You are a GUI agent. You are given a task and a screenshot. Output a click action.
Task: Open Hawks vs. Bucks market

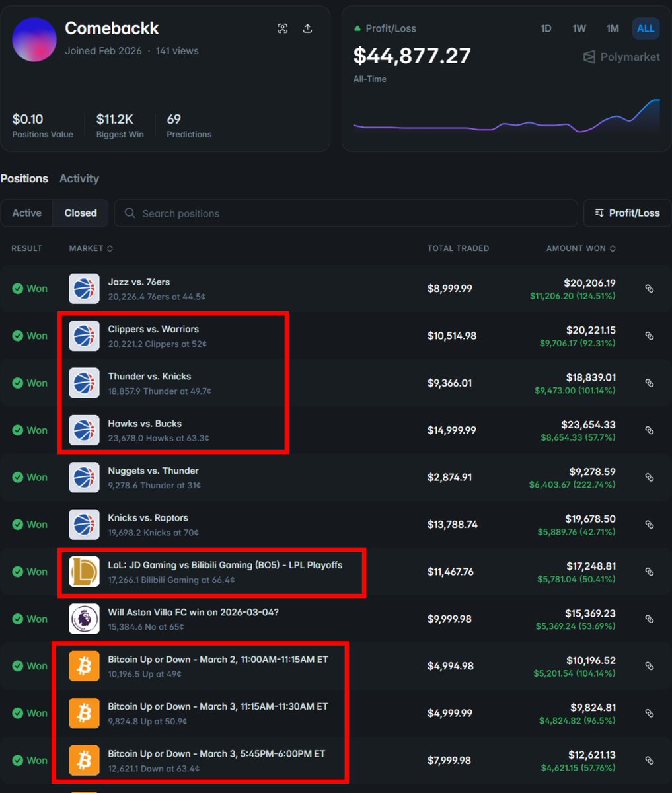[x=145, y=424]
